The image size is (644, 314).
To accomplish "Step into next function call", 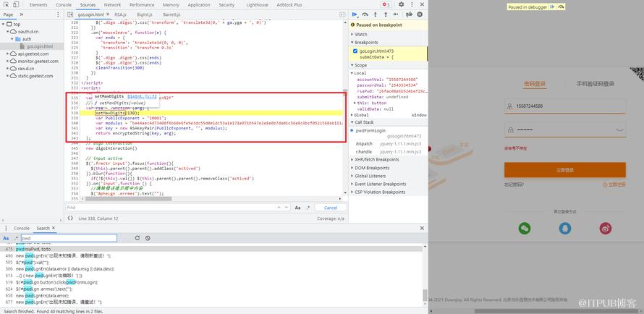I will tap(376, 14).
